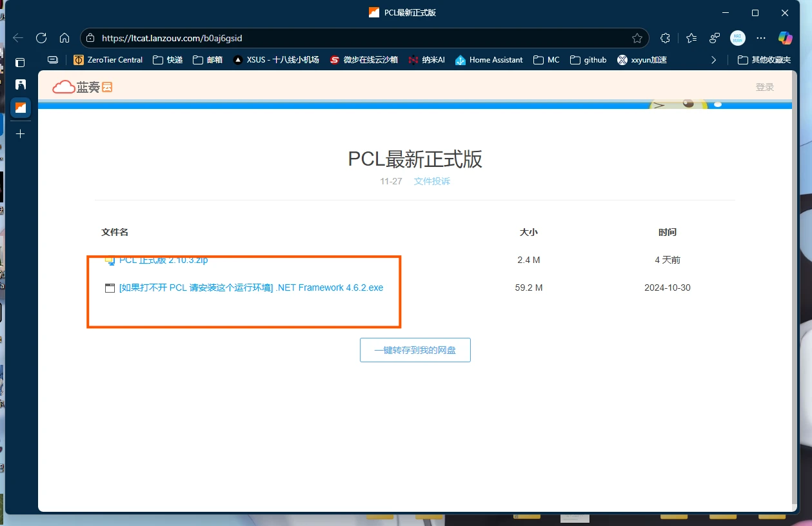Open the XSUS 十八线小机场 bookmark

pos(276,60)
